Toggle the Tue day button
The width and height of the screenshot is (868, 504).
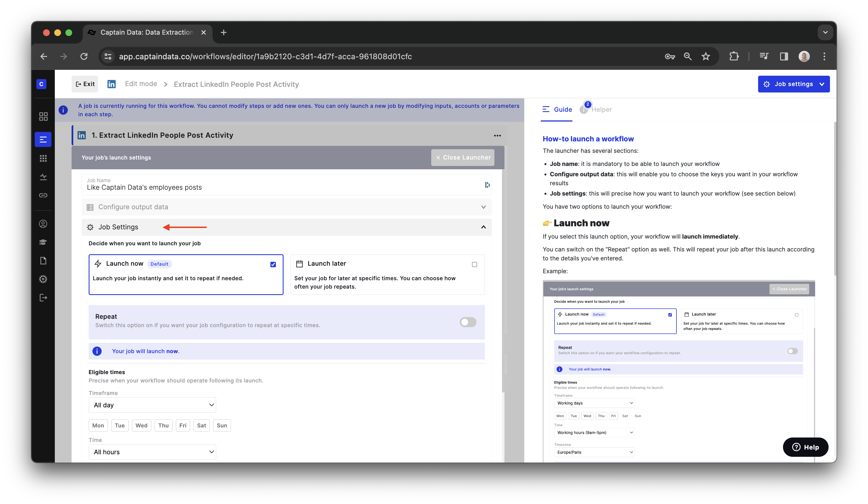point(120,425)
